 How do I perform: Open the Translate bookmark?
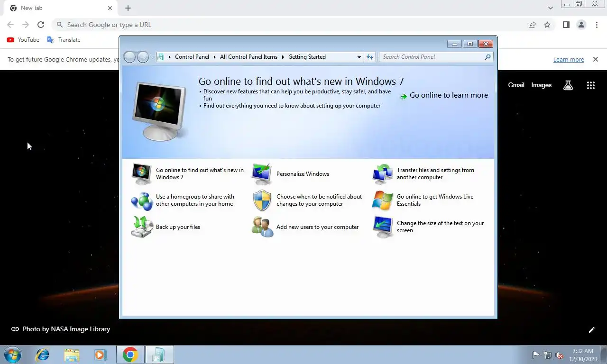tap(64, 40)
